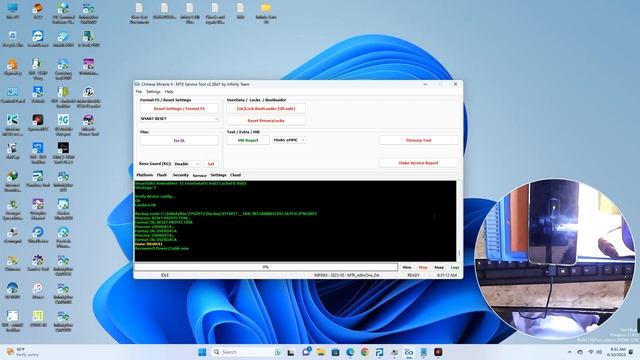
Task: Expand the SMART RESET dropdown
Action: pos(179,118)
